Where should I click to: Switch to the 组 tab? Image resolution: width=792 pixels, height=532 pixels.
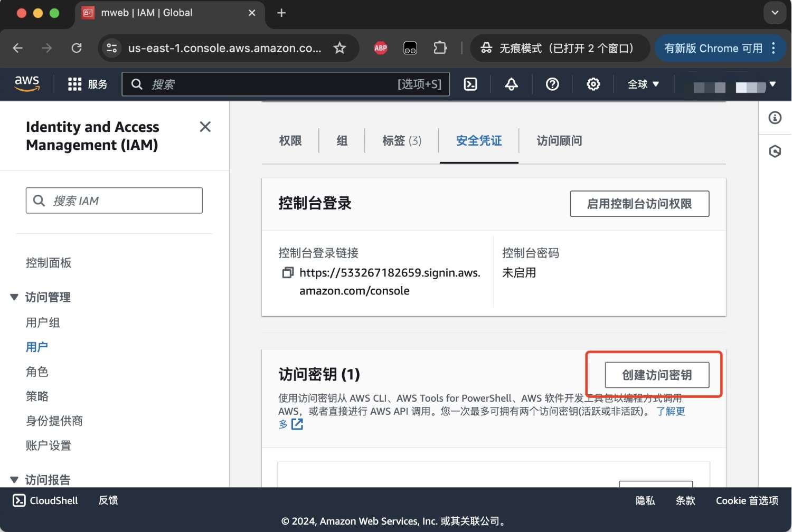click(342, 140)
